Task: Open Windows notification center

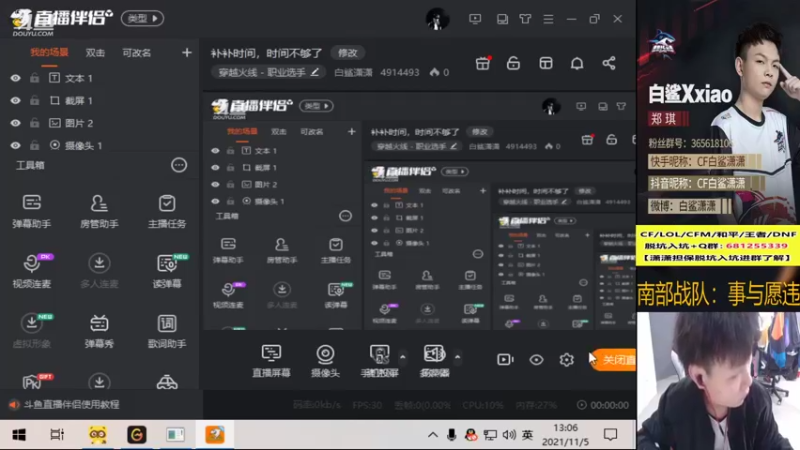Action: [x=610, y=435]
